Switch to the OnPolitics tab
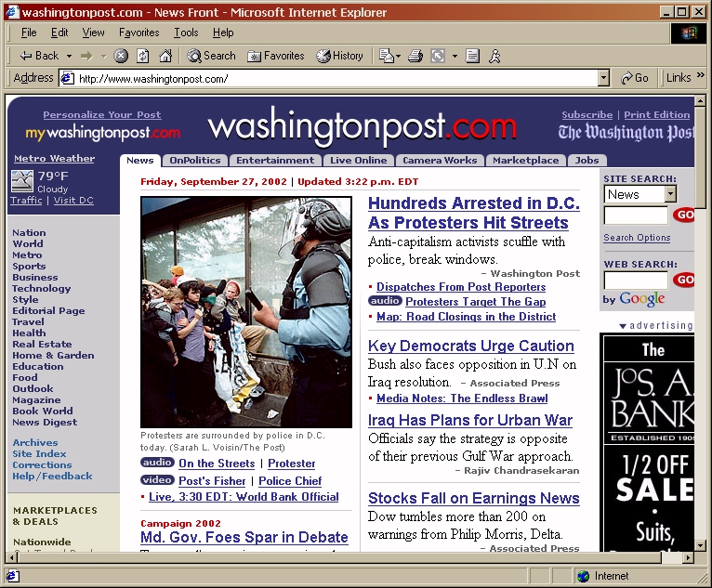 point(194,161)
